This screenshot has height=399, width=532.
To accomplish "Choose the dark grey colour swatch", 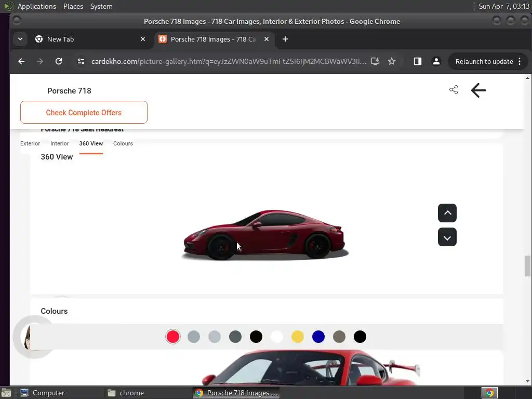I will coord(235,337).
